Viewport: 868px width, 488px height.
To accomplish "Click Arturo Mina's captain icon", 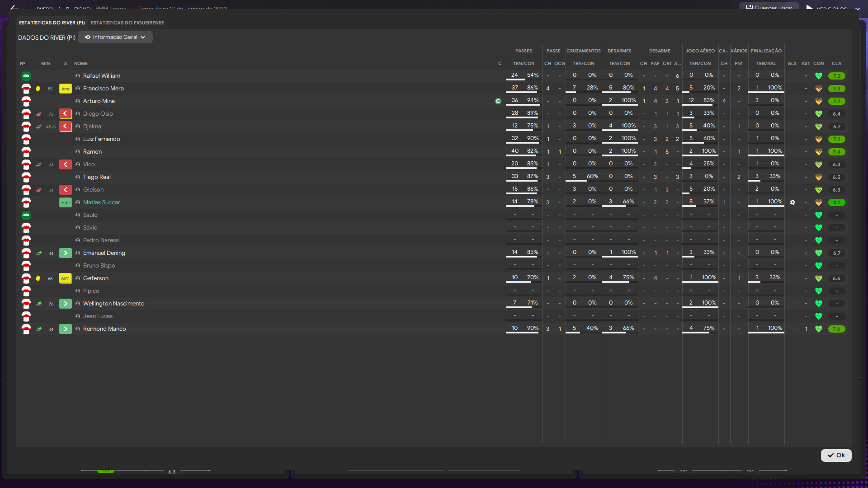I will click(498, 101).
